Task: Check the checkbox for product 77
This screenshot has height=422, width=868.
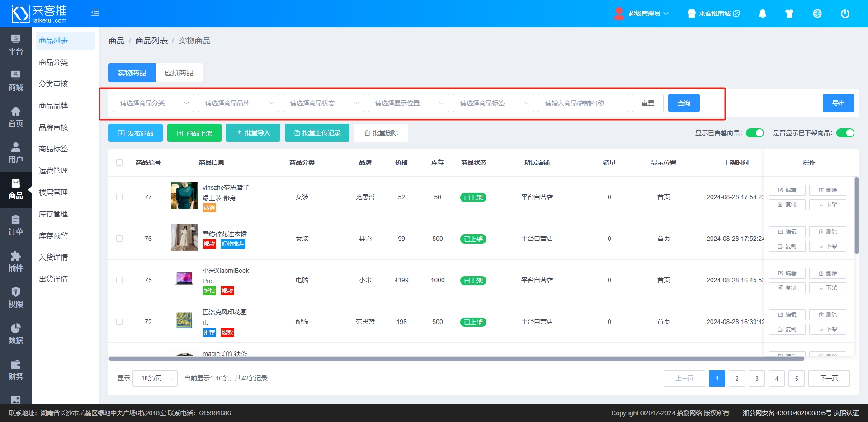Action: coord(119,197)
